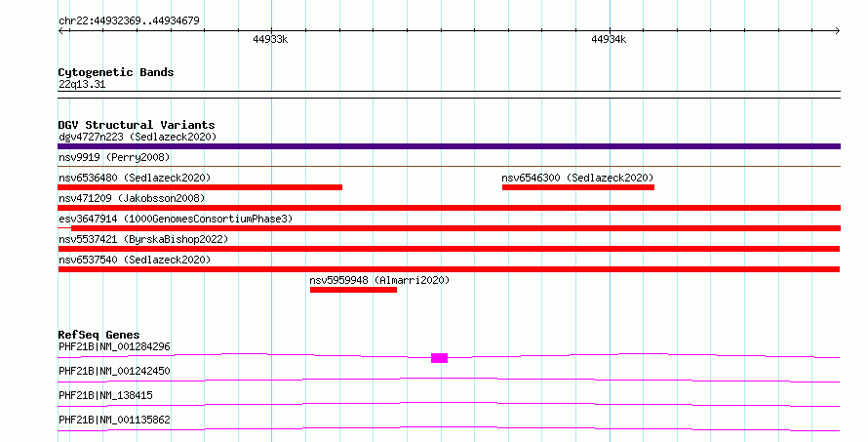The height and width of the screenshot is (442, 868).
Task: Click the left arrowhead of the ruler
Action: (x=61, y=30)
